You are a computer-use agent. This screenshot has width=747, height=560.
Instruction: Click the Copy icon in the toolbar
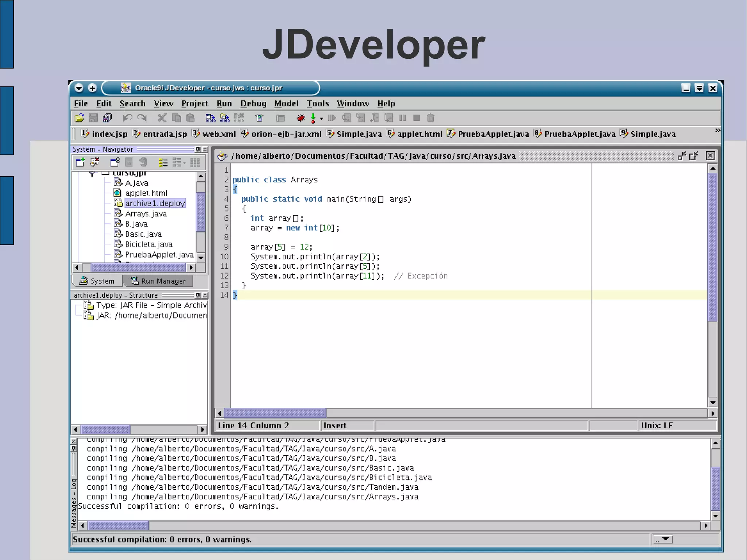click(x=177, y=118)
